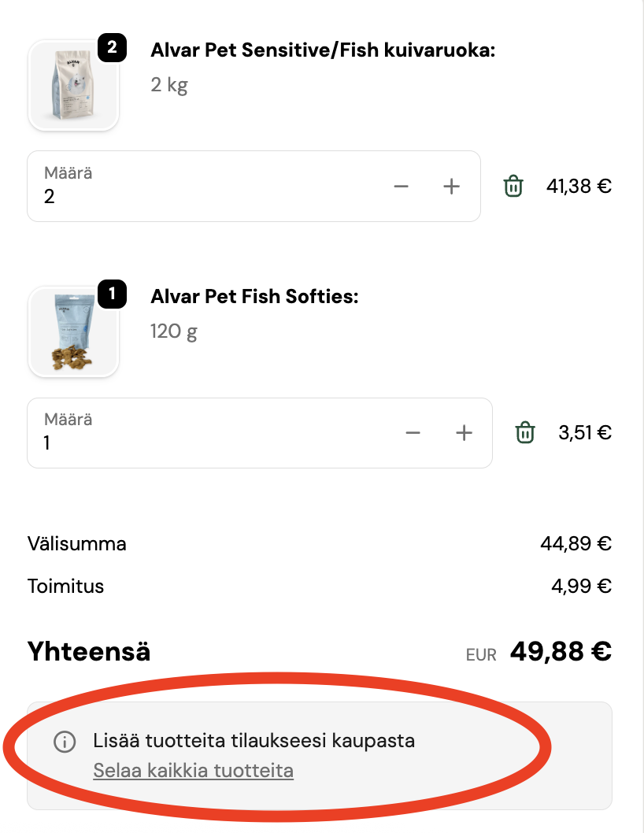Click the info icon beside Lisää tuotteita
The width and height of the screenshot is (644, 833).
point(65,742)
